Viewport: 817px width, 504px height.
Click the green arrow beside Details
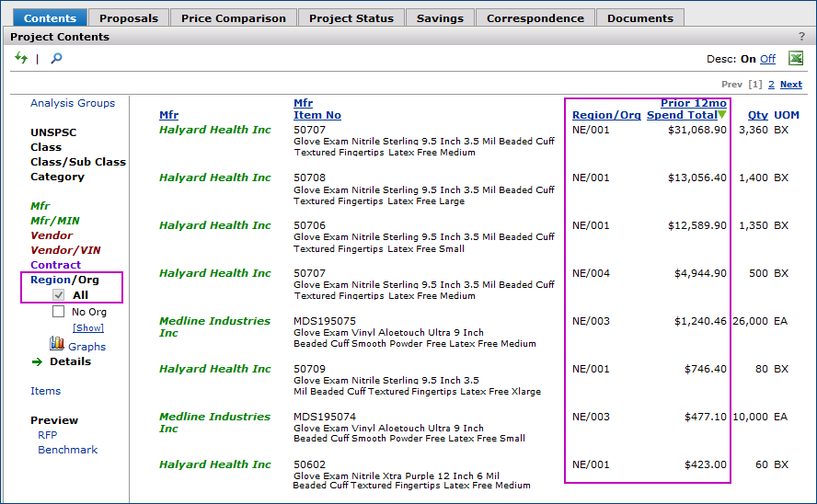[x=37, y=361]
